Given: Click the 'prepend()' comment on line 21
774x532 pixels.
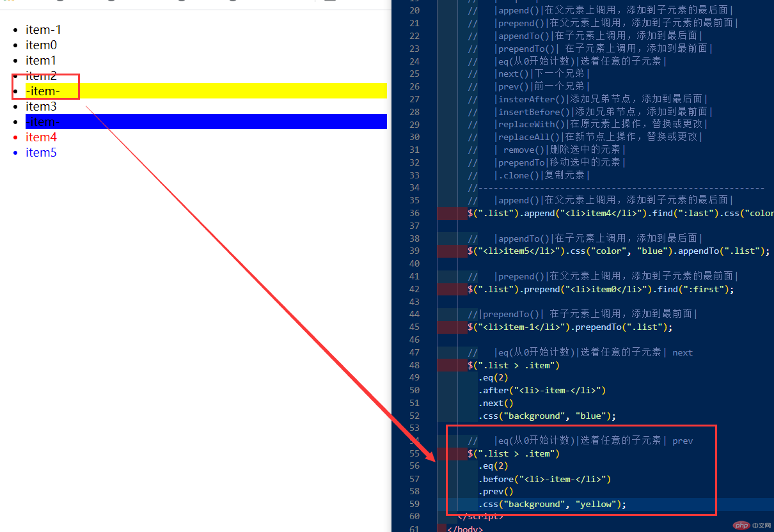Looking at the screenshot, I should pyautogui.click(x=603, y=23).
